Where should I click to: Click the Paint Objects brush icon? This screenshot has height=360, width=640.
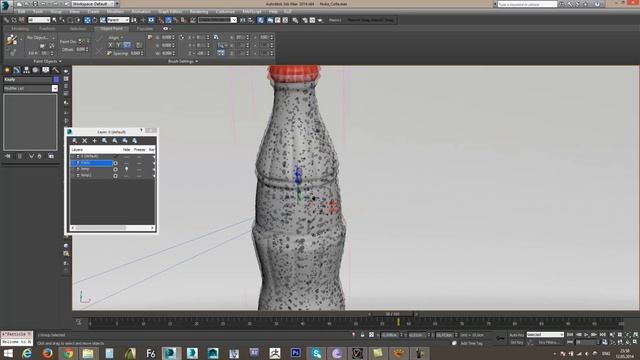(x=11, y=40)
